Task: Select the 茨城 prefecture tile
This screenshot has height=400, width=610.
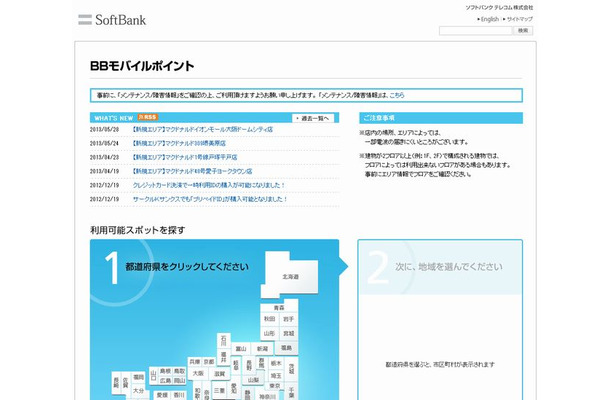Action: point(292,369)
